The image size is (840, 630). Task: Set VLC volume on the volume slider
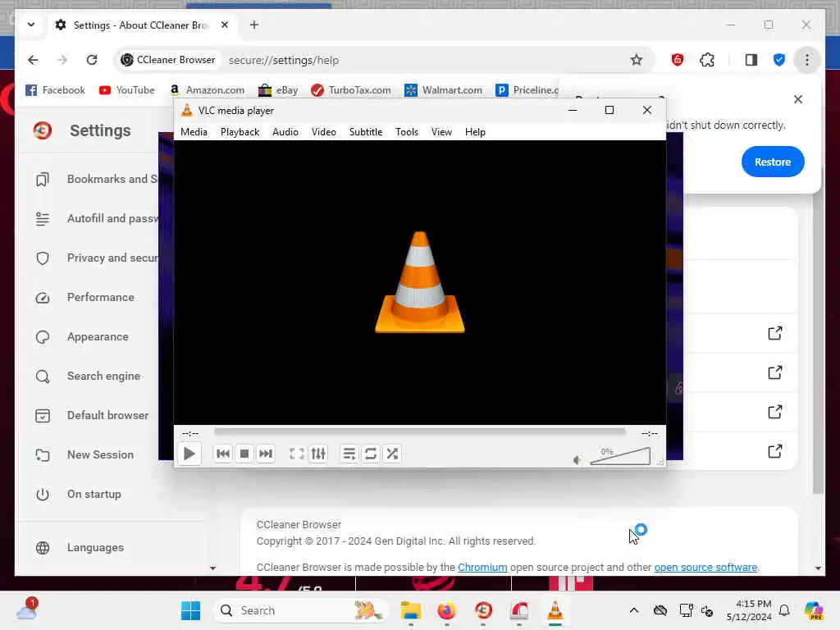pos(620,456)
